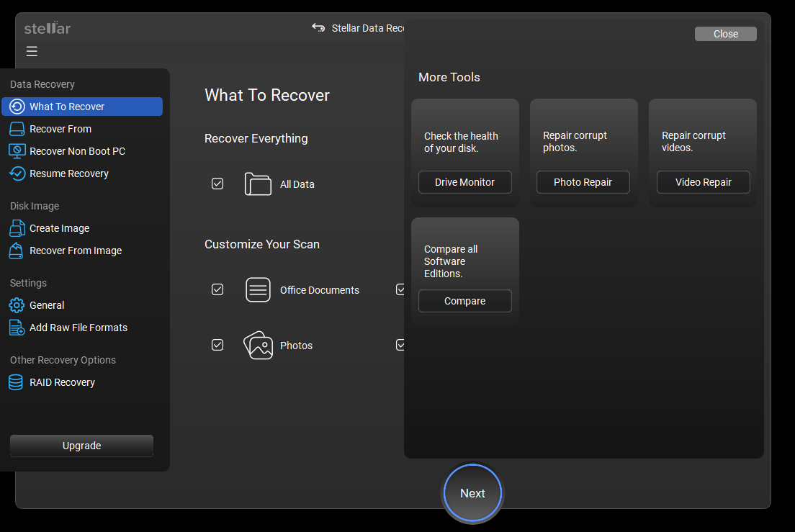The width and height of the screenshot is (795, 532).
Task: Click the 'Office Documents' label
Action: (320, 290)
